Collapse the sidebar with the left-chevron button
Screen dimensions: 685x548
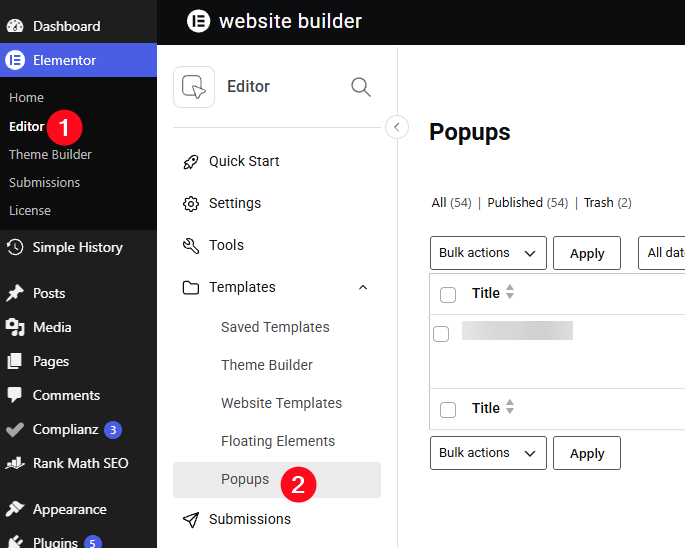point(397,127)
